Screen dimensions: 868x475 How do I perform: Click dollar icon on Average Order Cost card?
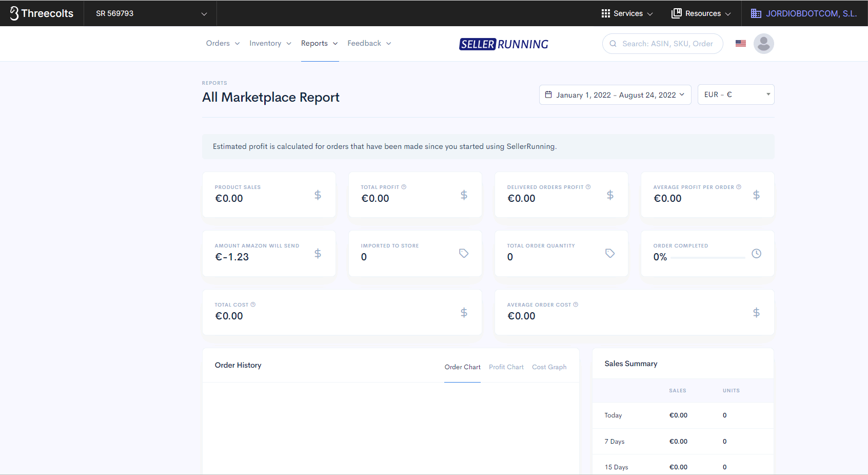click(x=756, y=312)
